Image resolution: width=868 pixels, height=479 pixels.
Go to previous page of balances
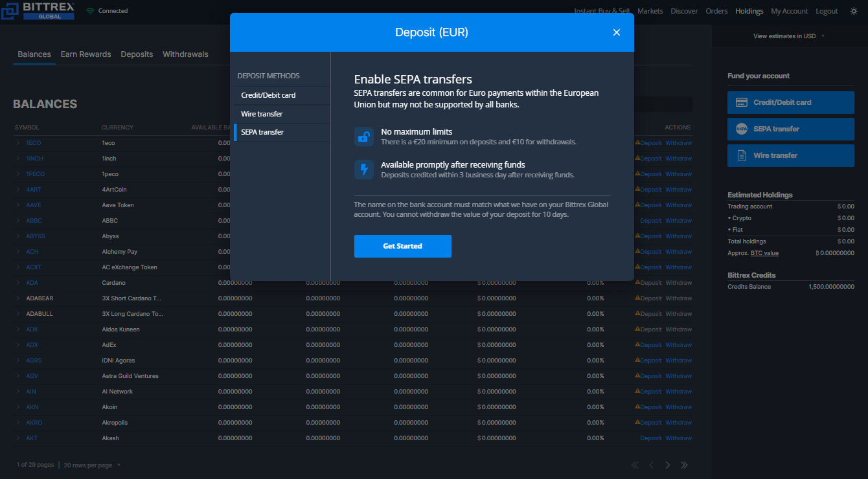pos(652,465)
